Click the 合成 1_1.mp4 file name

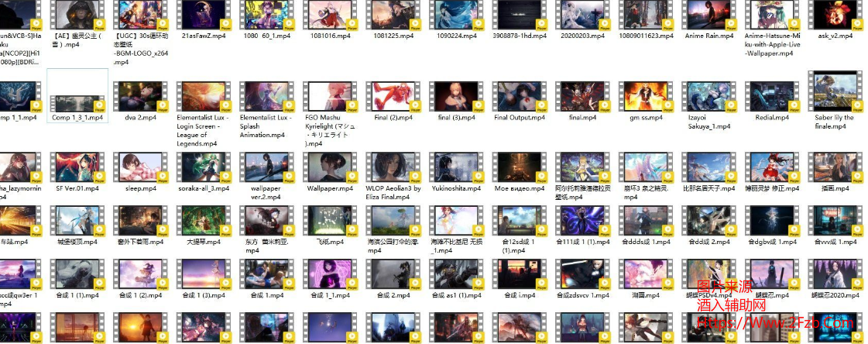pyautogui.click(x=330, y=295)
